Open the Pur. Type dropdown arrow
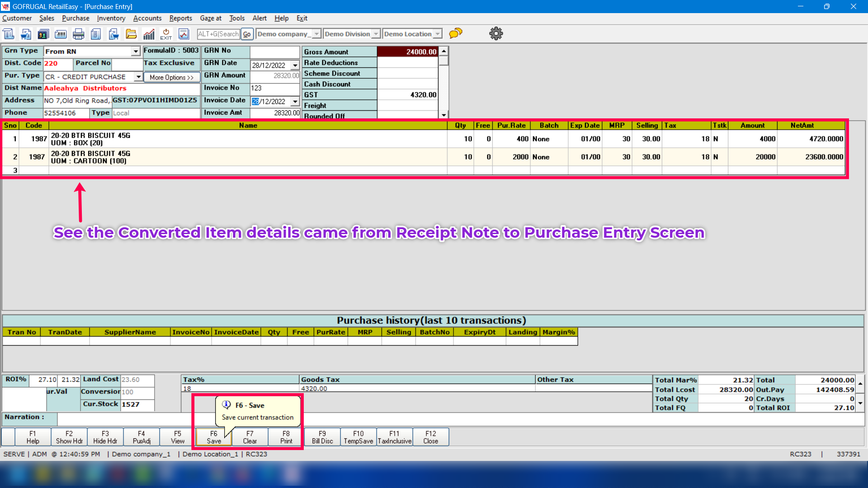The height and width of the screenshot is (488, 868). click(x=138, y=77)
